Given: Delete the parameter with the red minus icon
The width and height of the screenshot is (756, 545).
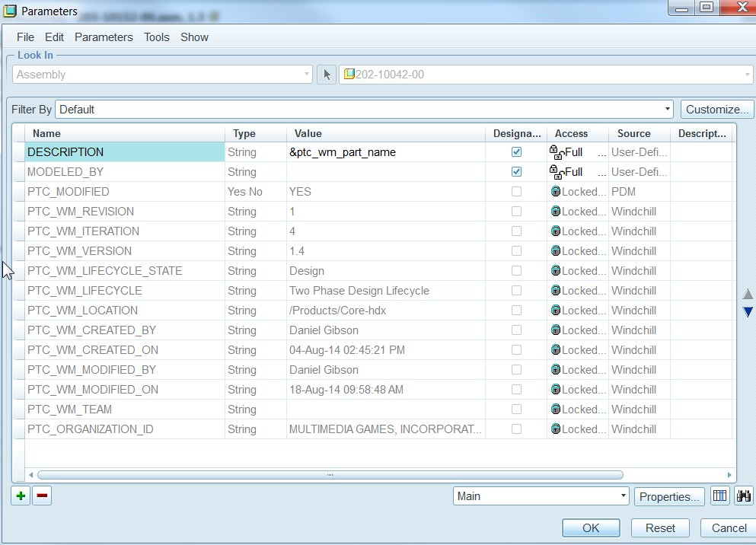Looking at the screenshot, I should [42, 496].
